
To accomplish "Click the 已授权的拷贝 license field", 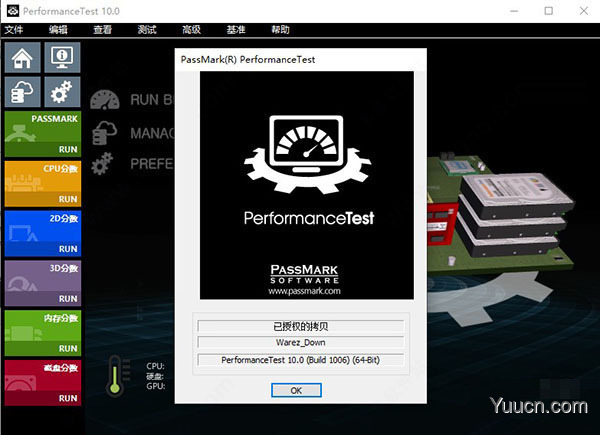I will (x=301, y=326).
